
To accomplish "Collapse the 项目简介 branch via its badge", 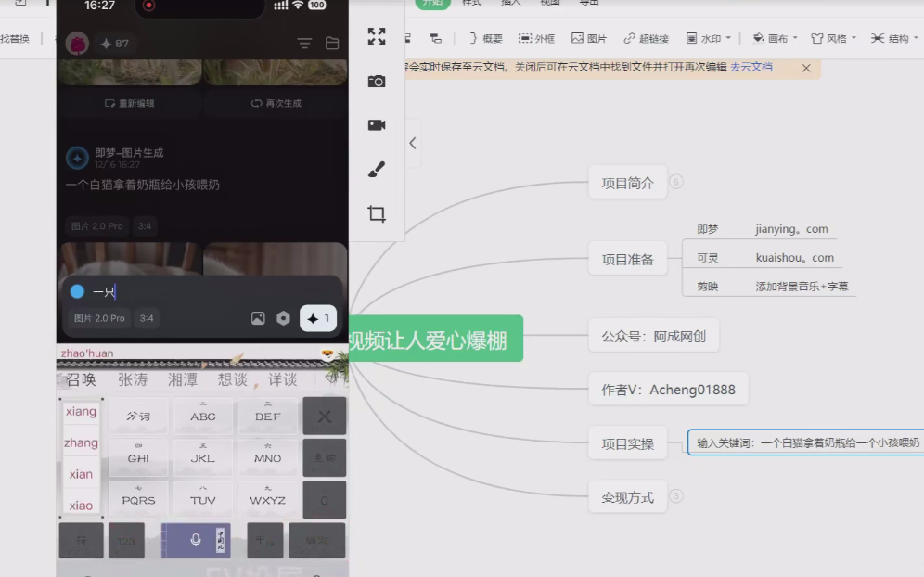I will click(676, 184).
